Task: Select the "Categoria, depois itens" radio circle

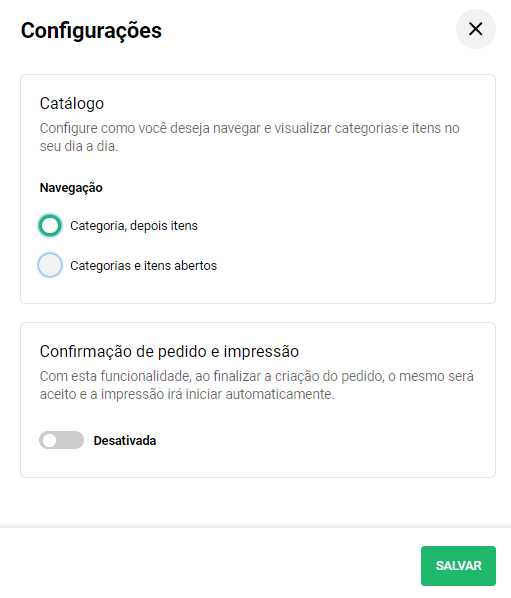Action: coord(50,225)
